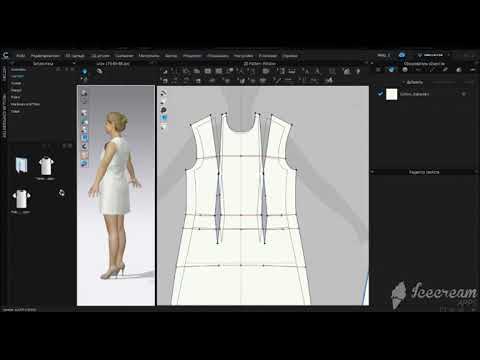
Task: Open the workspace mode dropdown at top right
Action: (433, 55)
